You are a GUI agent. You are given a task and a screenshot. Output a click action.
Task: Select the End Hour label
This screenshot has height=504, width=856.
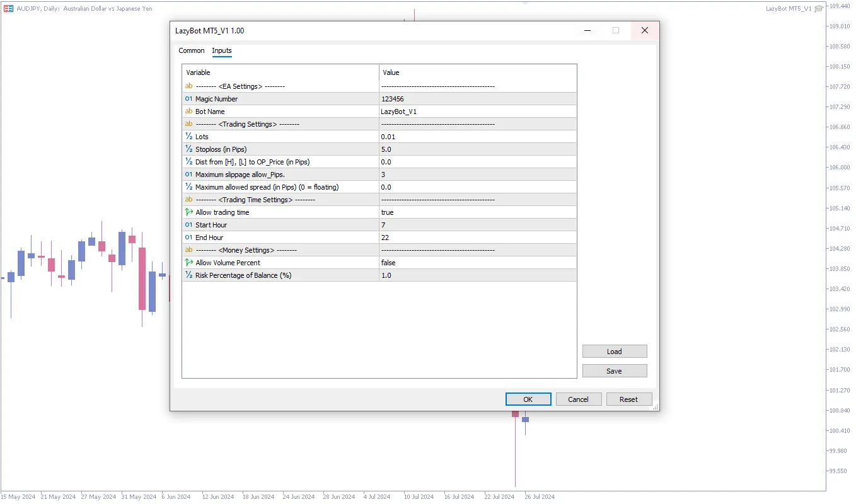[209, 238]
